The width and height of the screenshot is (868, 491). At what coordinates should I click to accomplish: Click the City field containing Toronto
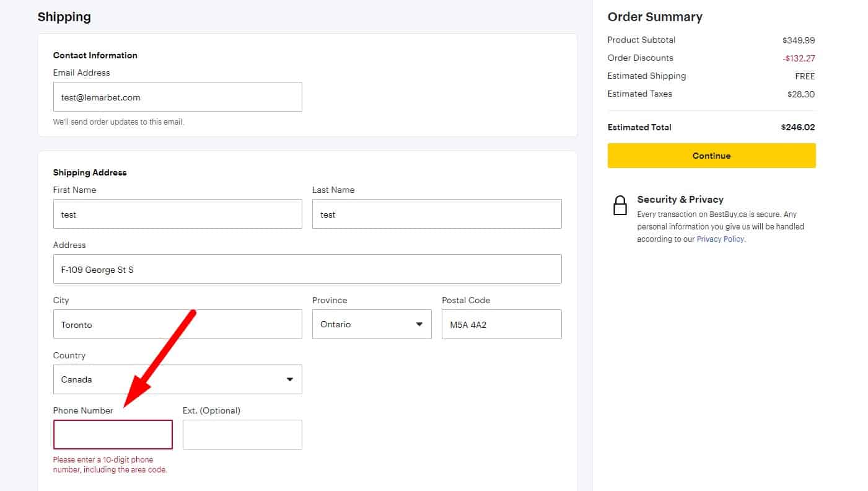point(177,325)
